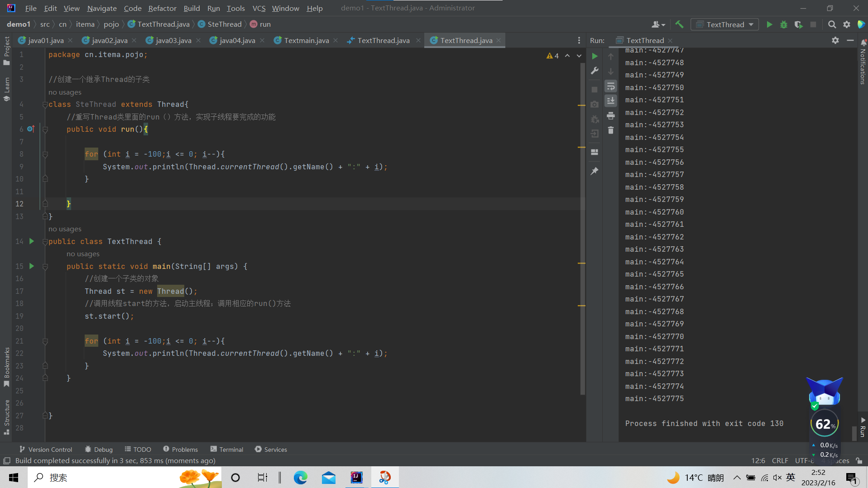Open the Terminal tool window
The image size is (868, 488).
click(x=227, y=450)
